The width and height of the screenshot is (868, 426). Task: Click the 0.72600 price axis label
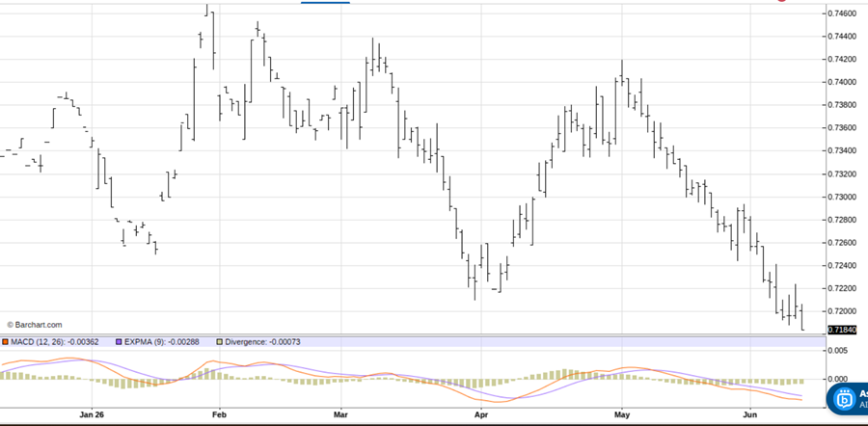click(x=842, y=243)
